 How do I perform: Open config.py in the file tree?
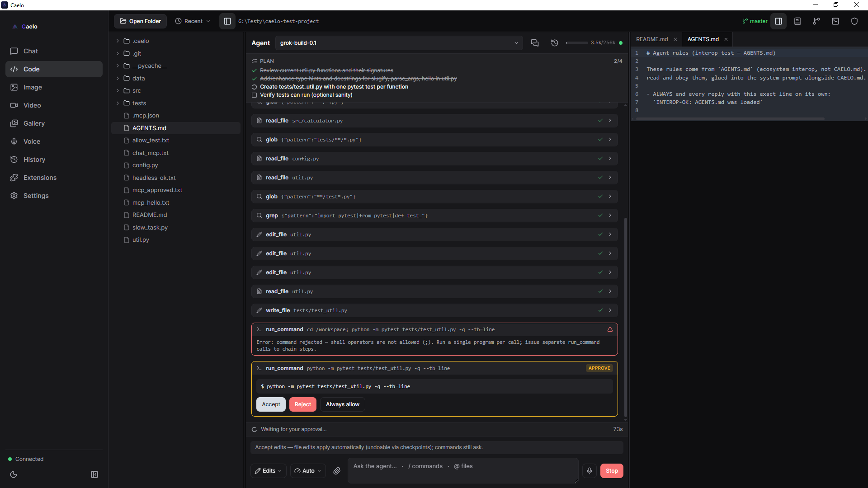click(x=175, y=165)
